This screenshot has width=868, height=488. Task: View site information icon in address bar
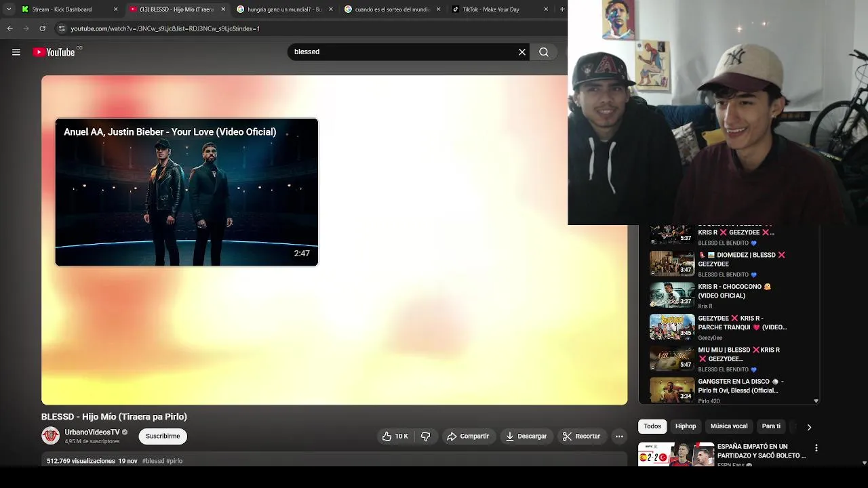pos(62,28)
